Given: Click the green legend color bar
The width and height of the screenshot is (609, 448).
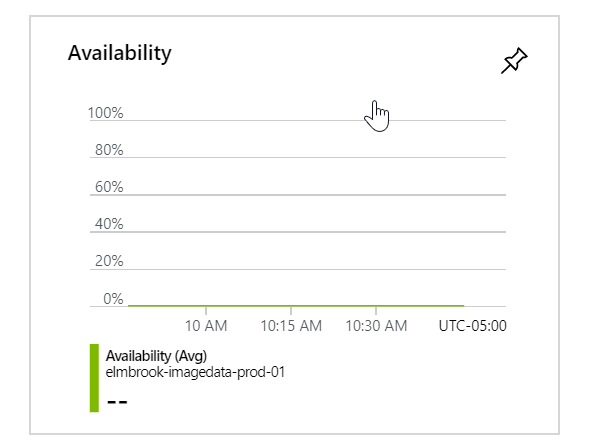Looking at the screenshot, I should click(94, 378).
